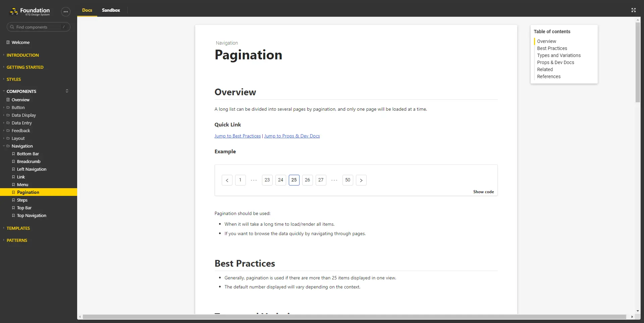Screen dimensions: 644x323
Task: Open the more options (...) menu icon
Action: [66, 11]
